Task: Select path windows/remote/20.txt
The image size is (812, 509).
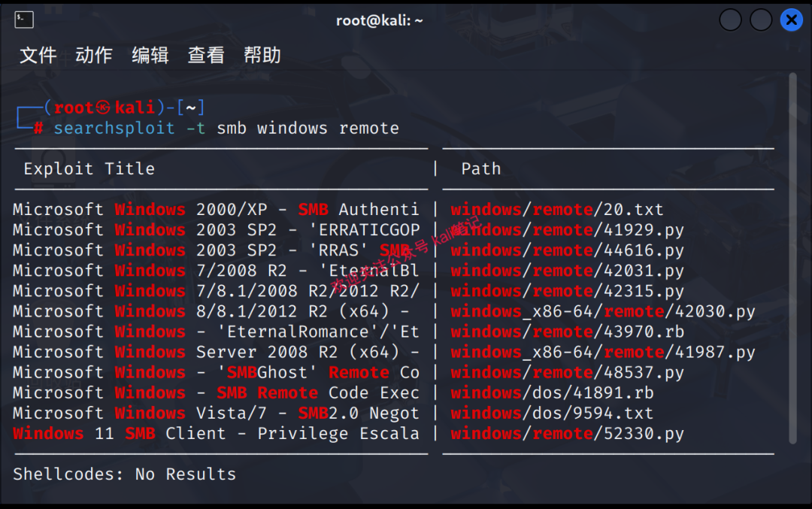Action: (x=556, y=209)
